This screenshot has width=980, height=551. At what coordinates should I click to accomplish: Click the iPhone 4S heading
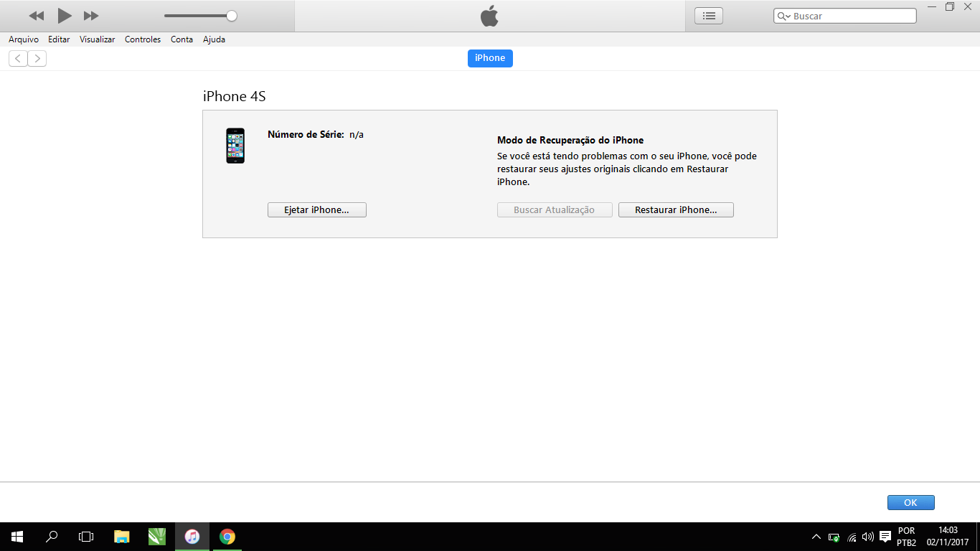pos(235,97)
